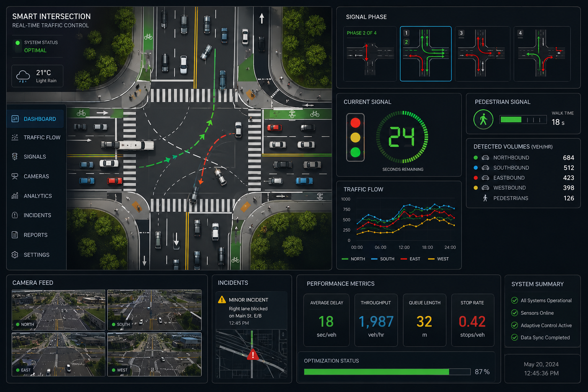The image size is (588, 392).
Task: Toggle the NORTH series in chart legend
Action: [x=353, y=259]
